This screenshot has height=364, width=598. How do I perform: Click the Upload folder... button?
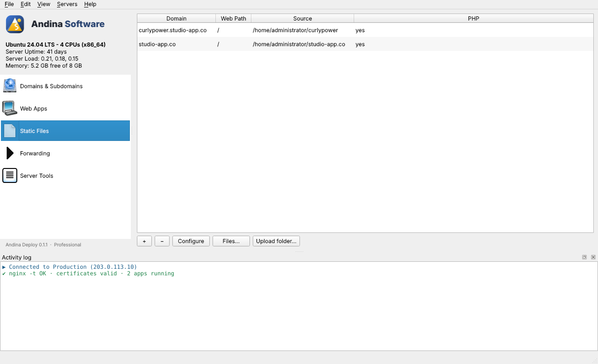(276, 241)
